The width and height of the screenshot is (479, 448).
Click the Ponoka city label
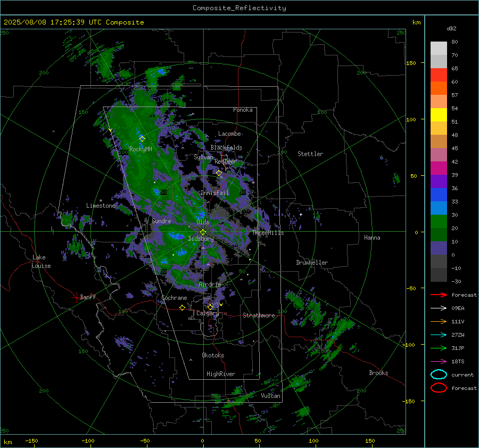pyautogui.click(x=243, y=110)
